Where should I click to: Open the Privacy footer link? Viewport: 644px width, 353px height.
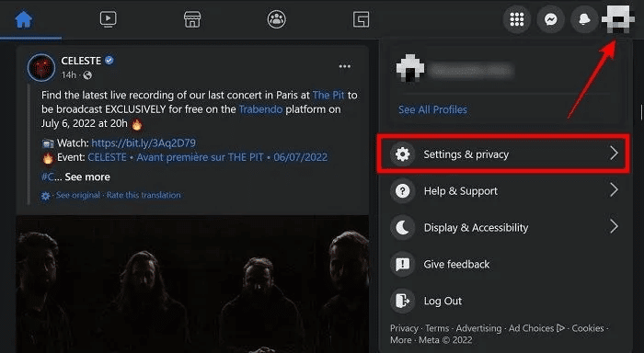point(404,328)
